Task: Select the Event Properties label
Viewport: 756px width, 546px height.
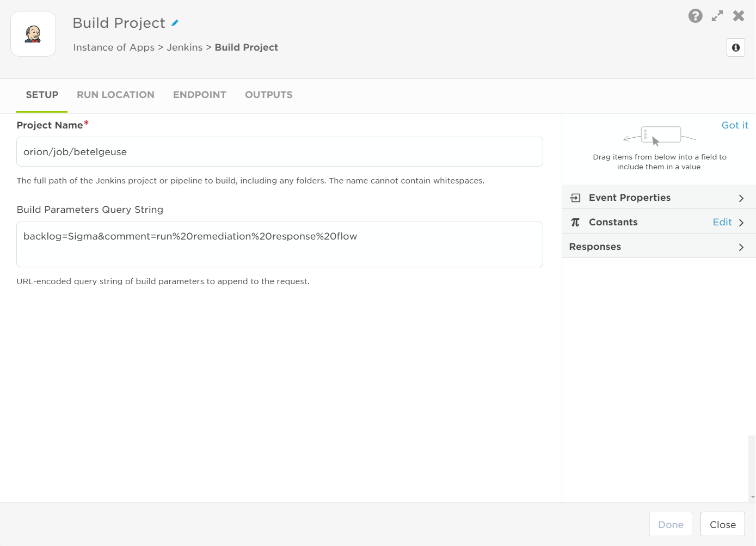Action: pyautogui.click(x=630, y=198)
